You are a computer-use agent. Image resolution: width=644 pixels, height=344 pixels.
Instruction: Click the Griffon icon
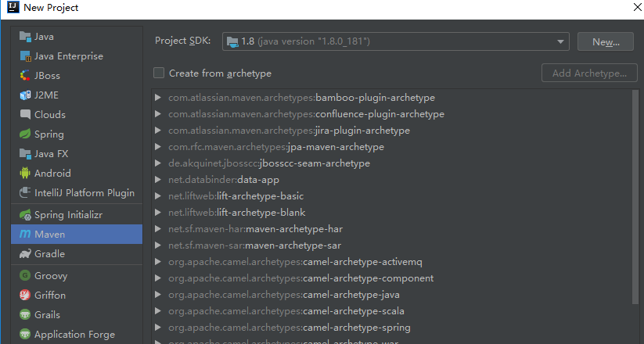pos(25,296)
